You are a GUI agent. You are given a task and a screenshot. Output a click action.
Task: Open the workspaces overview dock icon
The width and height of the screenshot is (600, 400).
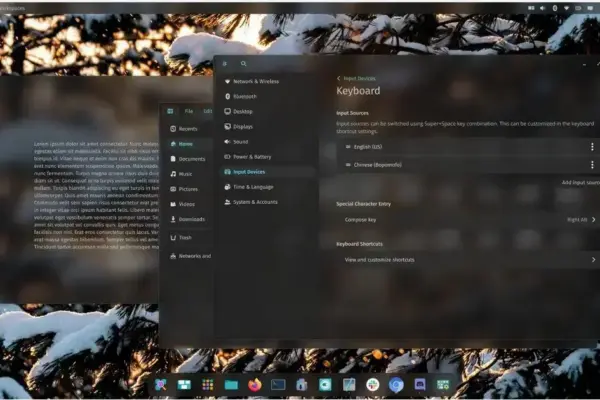[184, 385]
